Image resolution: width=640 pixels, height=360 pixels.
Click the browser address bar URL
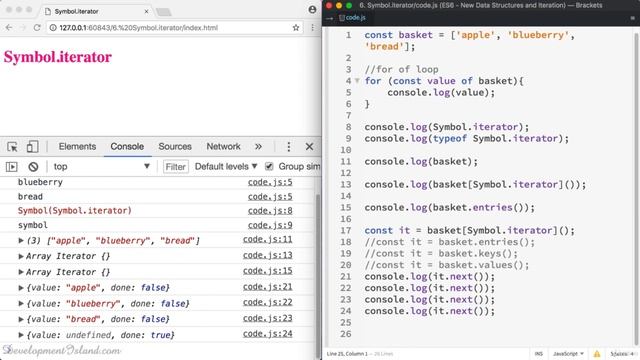click(138, 28)
